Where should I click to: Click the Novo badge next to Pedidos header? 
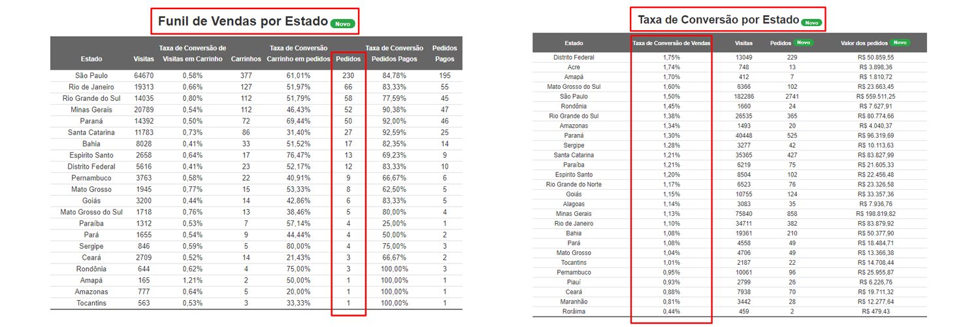804,43
